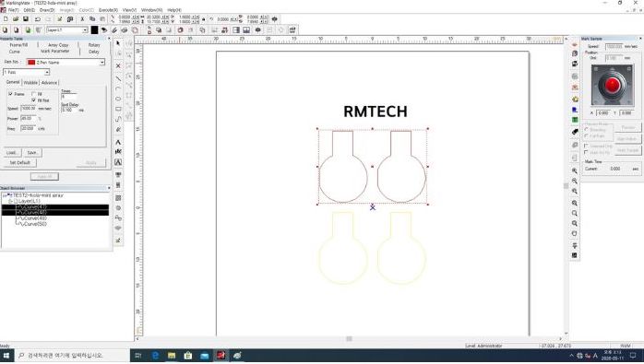Screen dimensions: 644x364
Task: Toggle the Fill first checkbox
Action: click(x=34, y=100)
